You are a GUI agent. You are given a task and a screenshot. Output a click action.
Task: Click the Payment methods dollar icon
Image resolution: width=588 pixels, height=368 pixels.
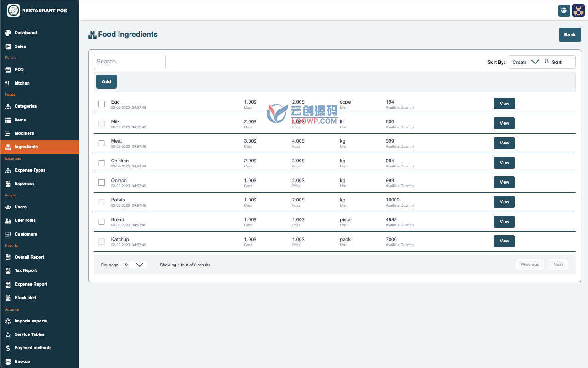8,348
